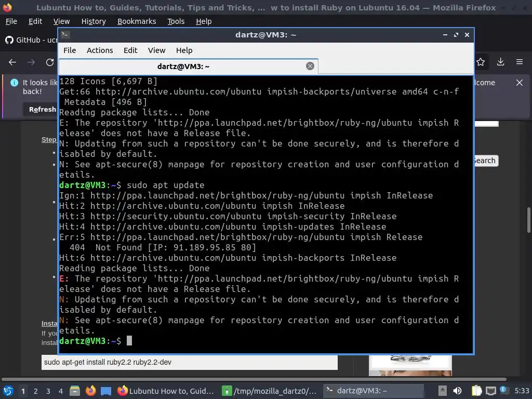Reload the page in Firefox
Image resolution: width=532 pixels, height=399 pixels.
point(50,62)
